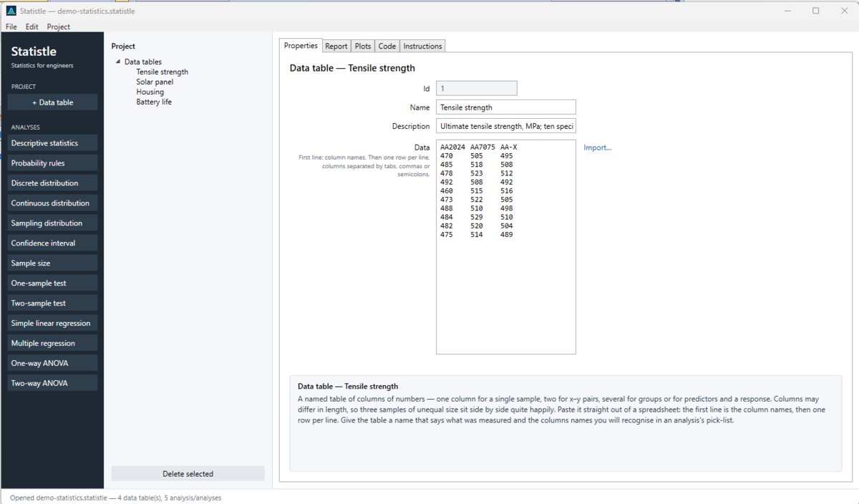
Task: Open the Project menu
Action: click(59, 26)
